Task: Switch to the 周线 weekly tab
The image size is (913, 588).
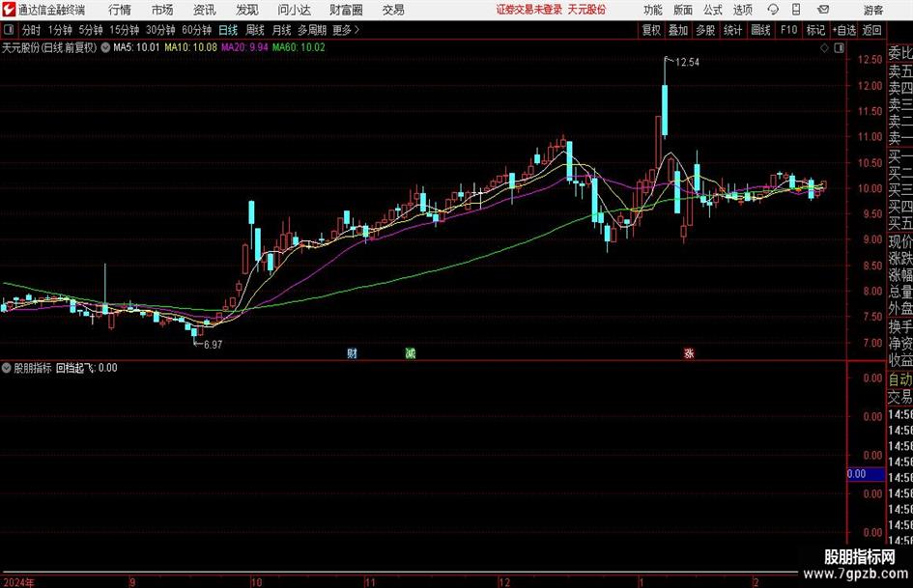Action: click(254, 30)
